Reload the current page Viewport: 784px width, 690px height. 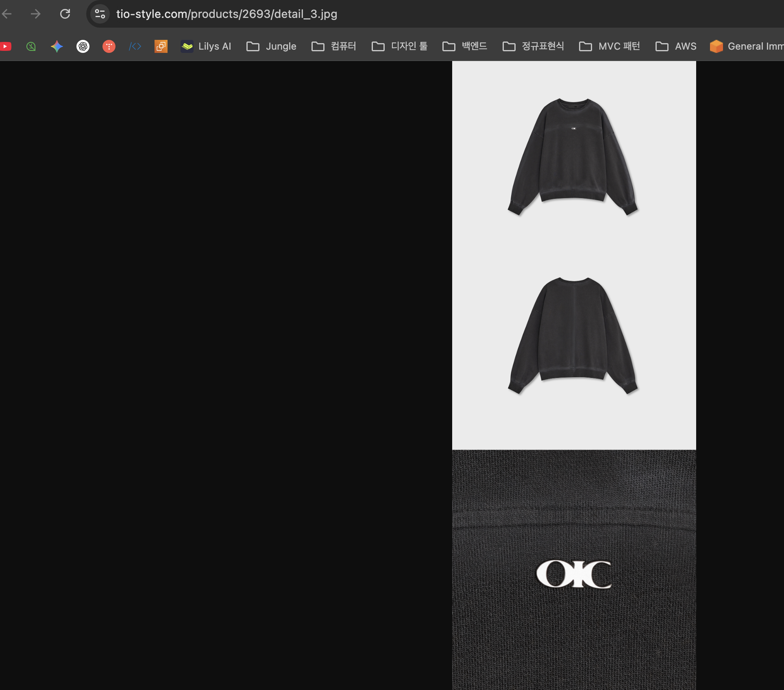(65, 13)
